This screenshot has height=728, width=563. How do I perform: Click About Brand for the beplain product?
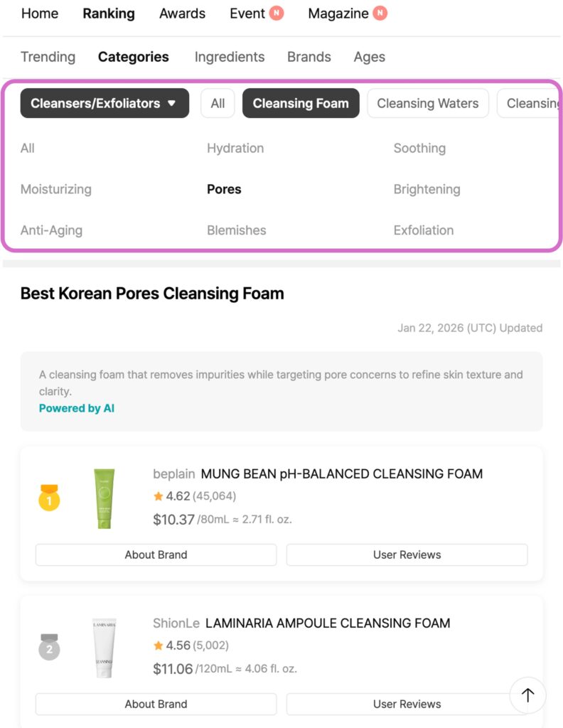[x=156, y=555]
